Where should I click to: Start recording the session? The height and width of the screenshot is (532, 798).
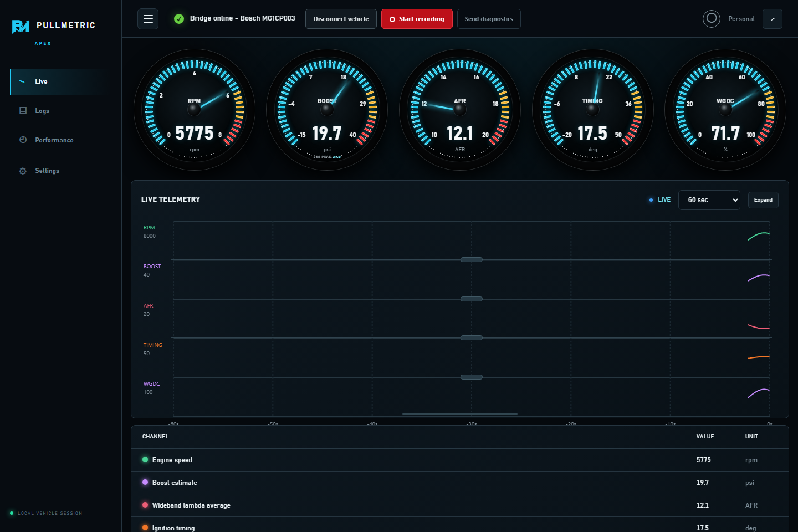pos(417,19)
